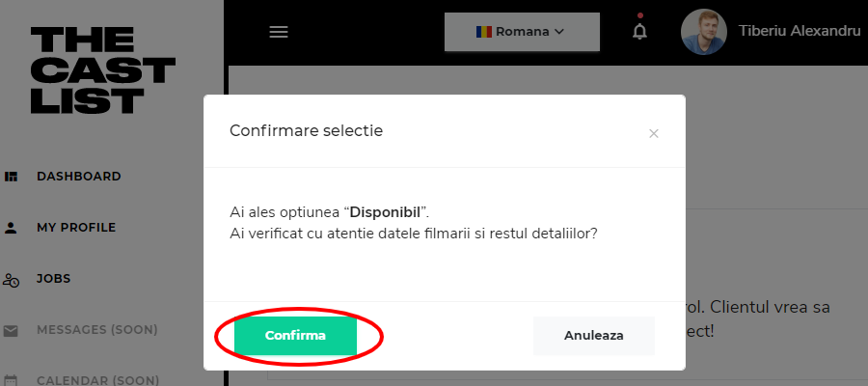Click the language dropdown chevron arrow
Viewport: 868px width, 386px height.
pyautogui.click(x=559, y=32)
